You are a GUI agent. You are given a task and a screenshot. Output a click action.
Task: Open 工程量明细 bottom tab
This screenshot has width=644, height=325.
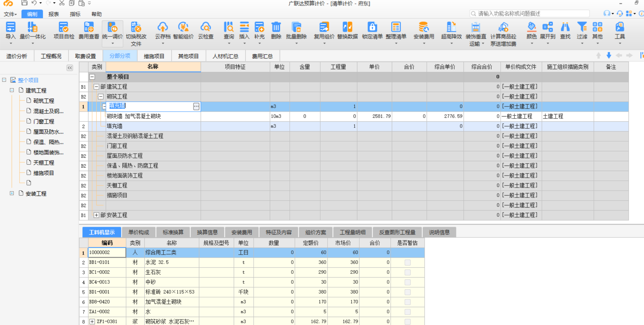pyautogui.click(x=353, y=233)
